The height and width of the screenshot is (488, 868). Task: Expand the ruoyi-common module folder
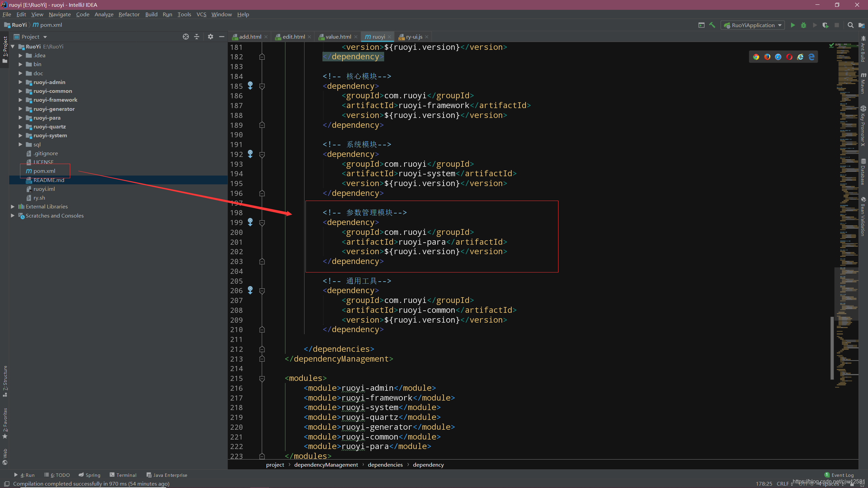click(20, 91)
